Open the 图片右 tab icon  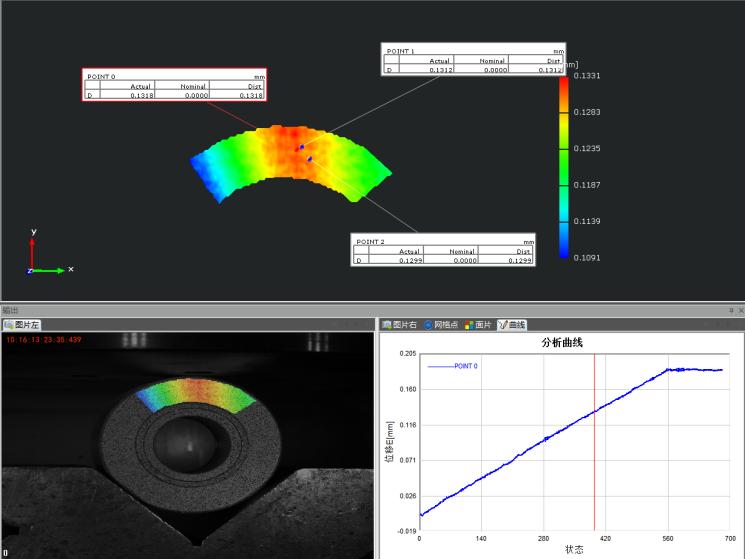[387, 325]
